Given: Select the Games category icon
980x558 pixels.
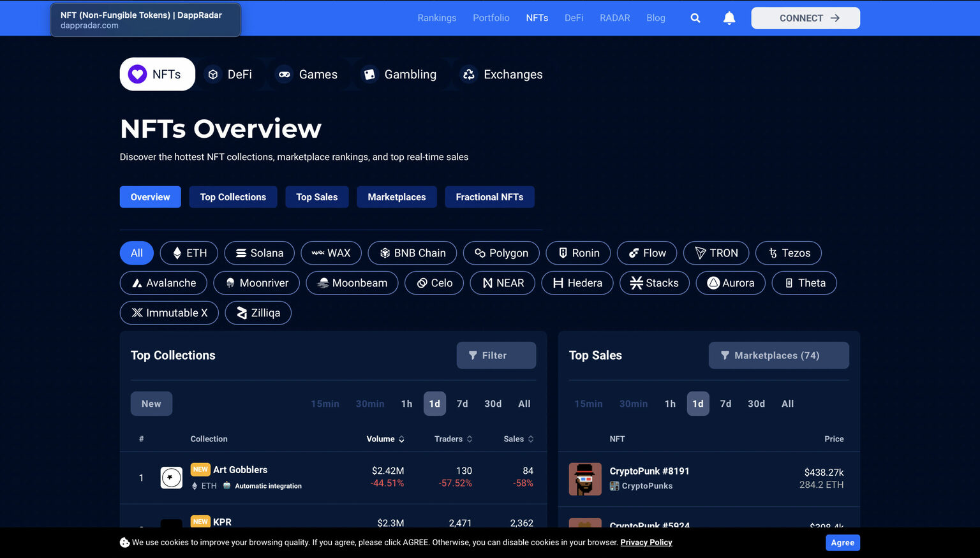Looking at the screenshot, I should [285, 75].
